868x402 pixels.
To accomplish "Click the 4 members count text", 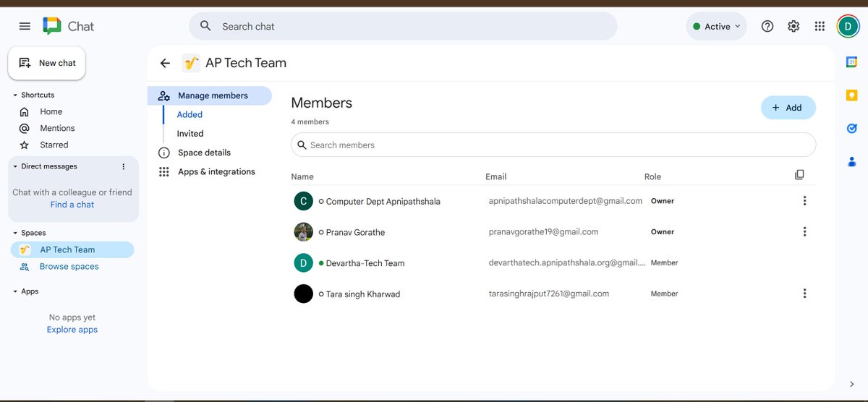I will [x=310, y=121].
